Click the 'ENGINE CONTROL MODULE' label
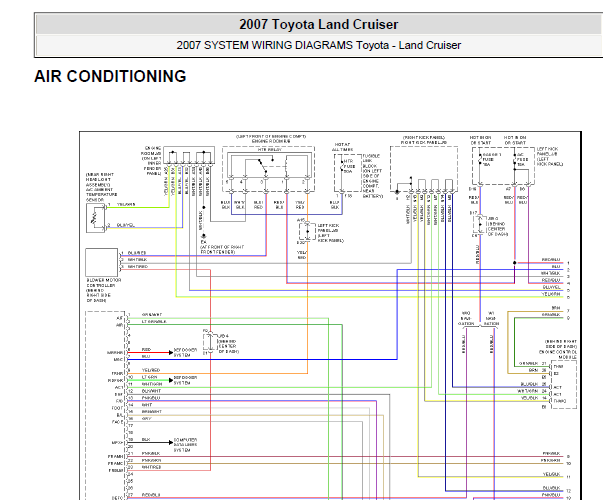The image size is (603, 500). [x=558, y=355]
